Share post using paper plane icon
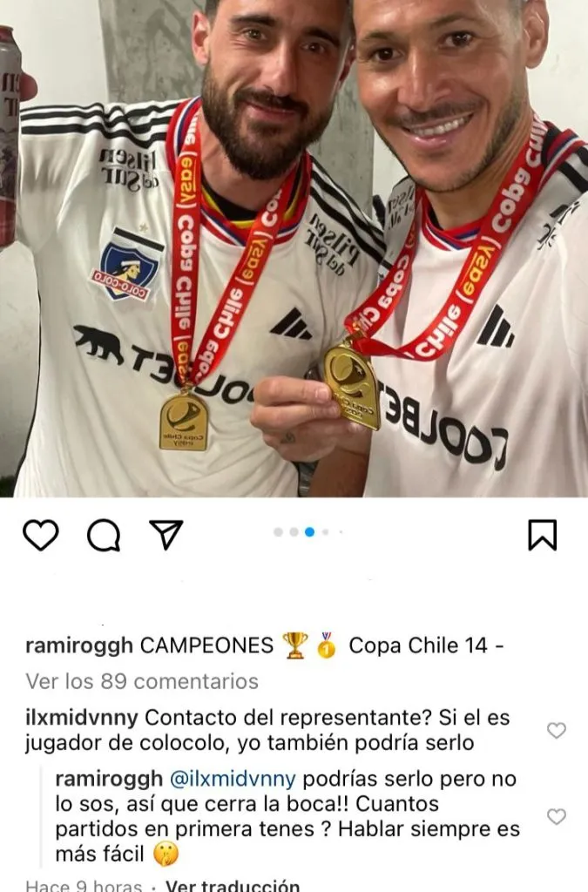 pyautogui.click(x=166, y=534)
